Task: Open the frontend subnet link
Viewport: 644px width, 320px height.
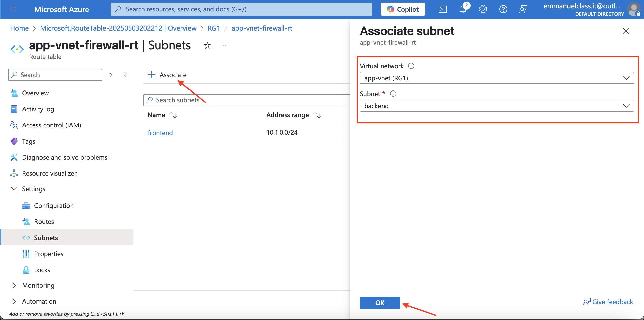Action: pyautogui.click(x=160, y=133)
